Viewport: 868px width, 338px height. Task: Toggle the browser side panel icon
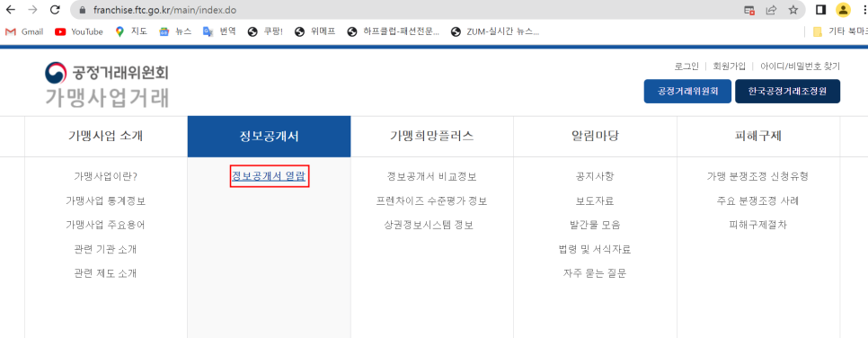point(821,10)
